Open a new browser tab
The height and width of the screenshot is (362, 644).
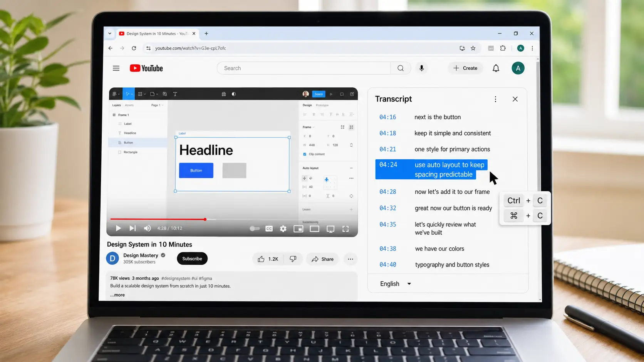206,33
